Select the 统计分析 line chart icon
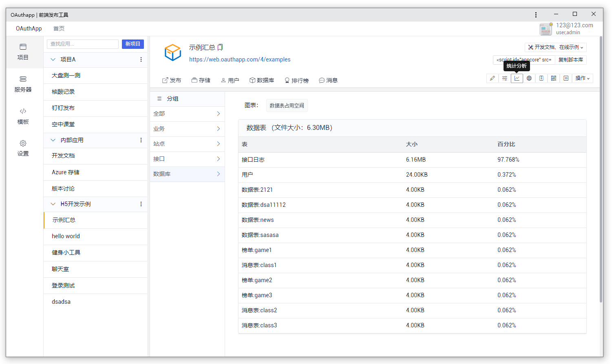 pyautogui.click(x=517, y=78)
